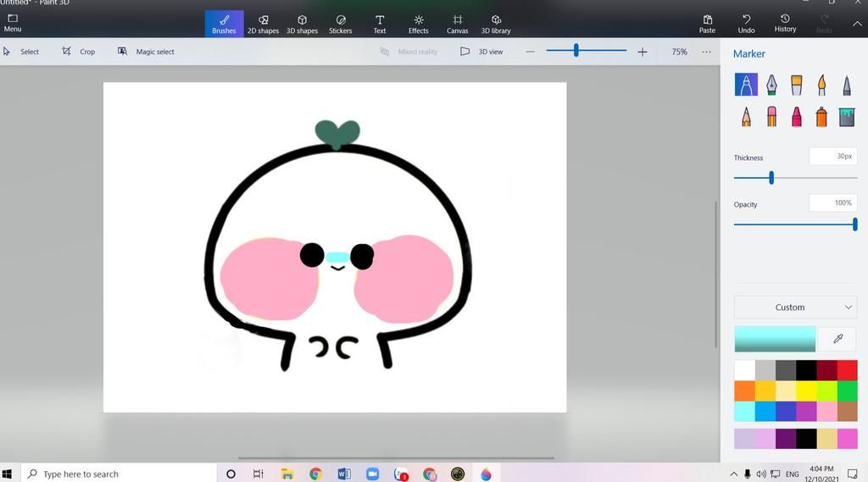Pick the dark red color swatch
This screenshot has height=482, width=868.
pyautogui.click(x=826, y=370)
